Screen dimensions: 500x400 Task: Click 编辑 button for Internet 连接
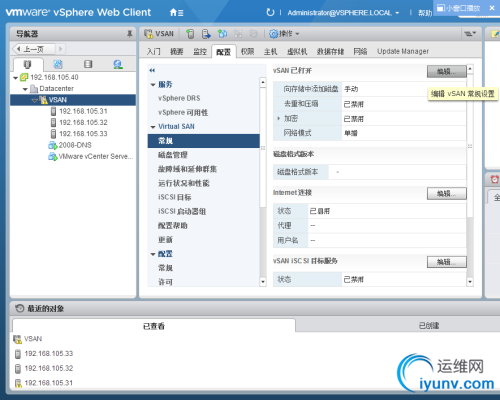[447, 194]
